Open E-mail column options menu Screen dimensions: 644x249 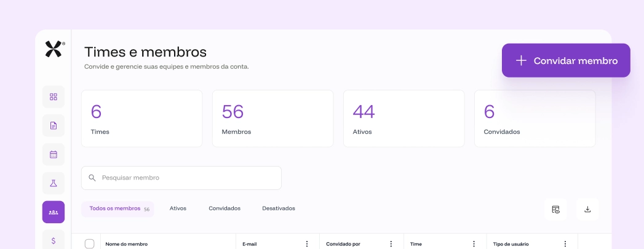pyautogui.click(x=307, y=244)
